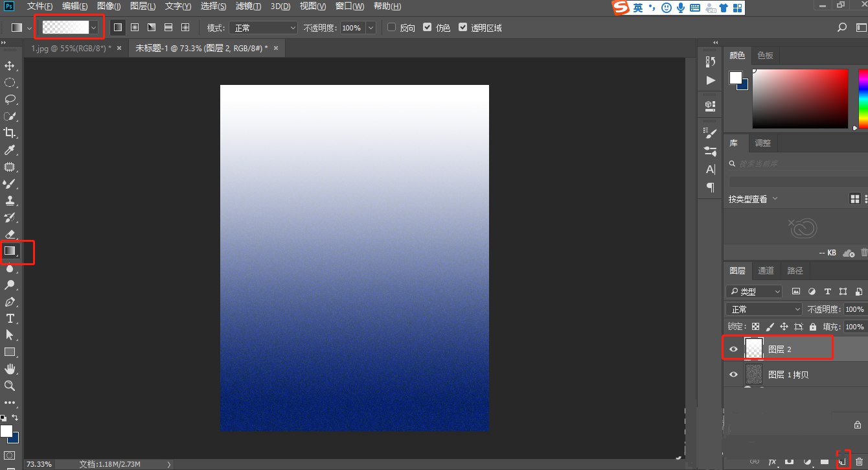Create a new layer in the Layers panel
Viewport: 868px width, 470px height.
(841, 462)
